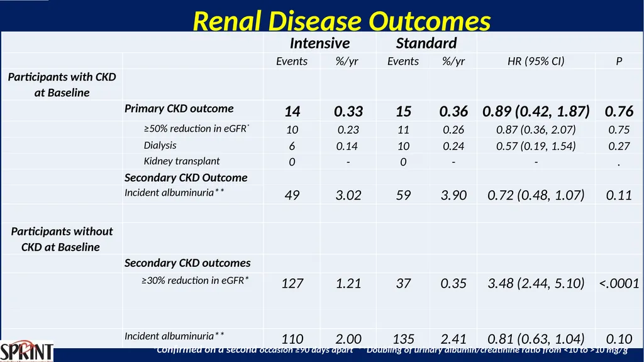This screenshot has height=362, width=644.
Task: Click the 'Standard' column group header
Action: (x=426, y=43)
